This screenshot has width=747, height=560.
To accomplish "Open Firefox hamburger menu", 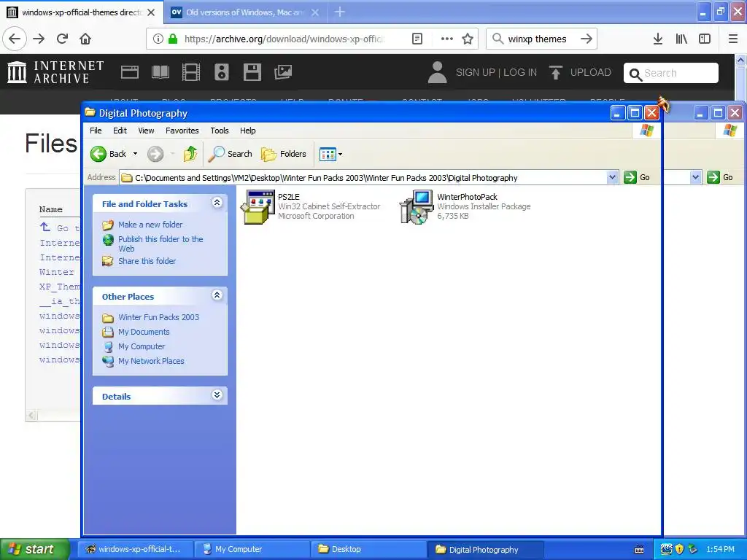I will click(733, 39).
